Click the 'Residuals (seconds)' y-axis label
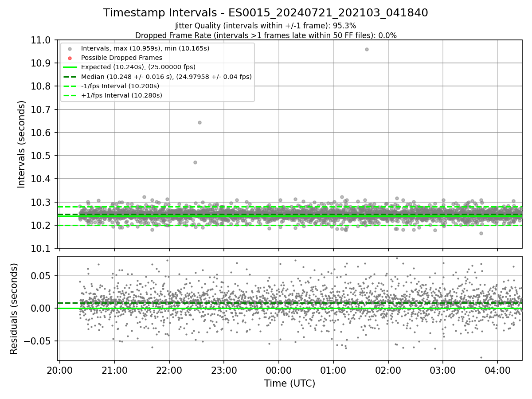Viewport: 532px width, 399px height. (14, 309)
